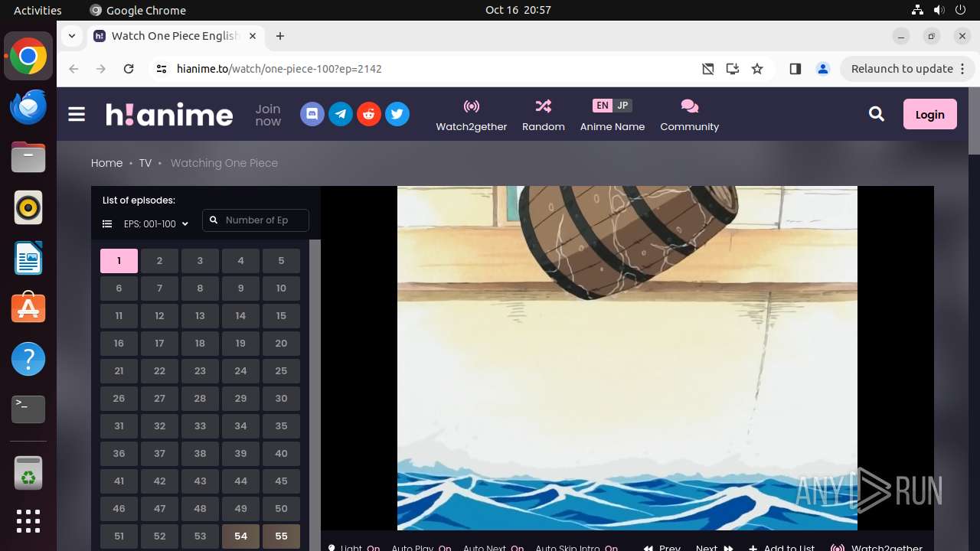Select episode 23

click(x=200, y=371)
